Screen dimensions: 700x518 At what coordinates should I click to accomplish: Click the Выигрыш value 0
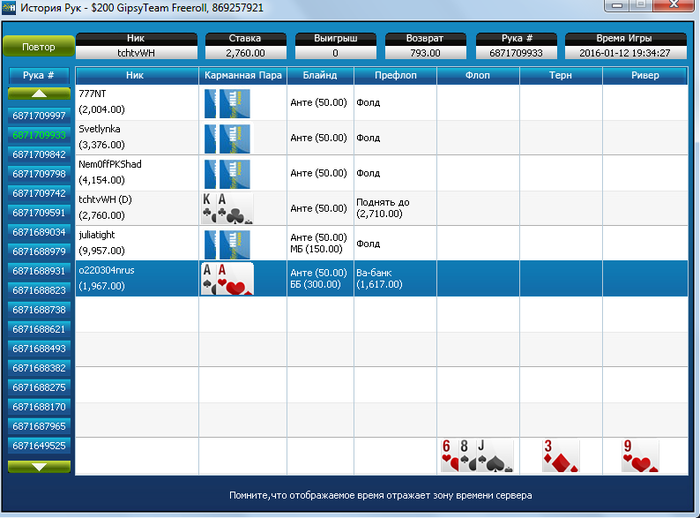click(x=335, y=53)
